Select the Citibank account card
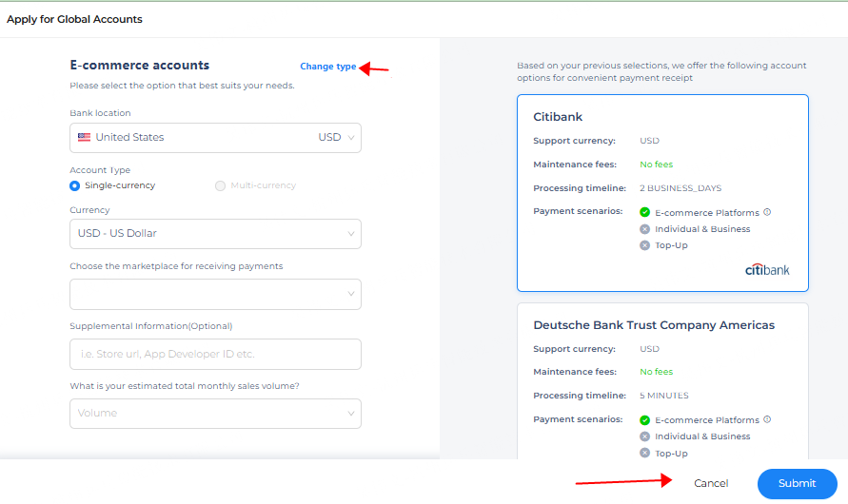This screenshot has width=848, height=504. [x=662, y=193]
